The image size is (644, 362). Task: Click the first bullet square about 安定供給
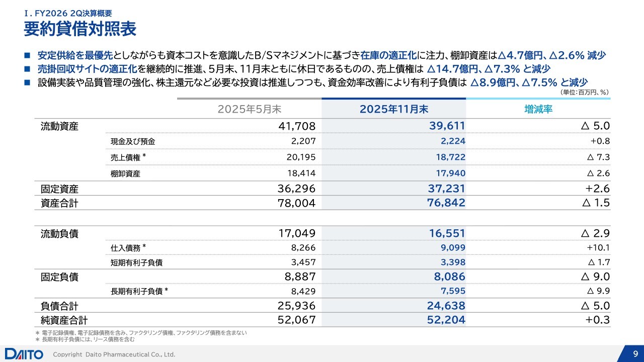pyautogui.click(x=27, y=55)
